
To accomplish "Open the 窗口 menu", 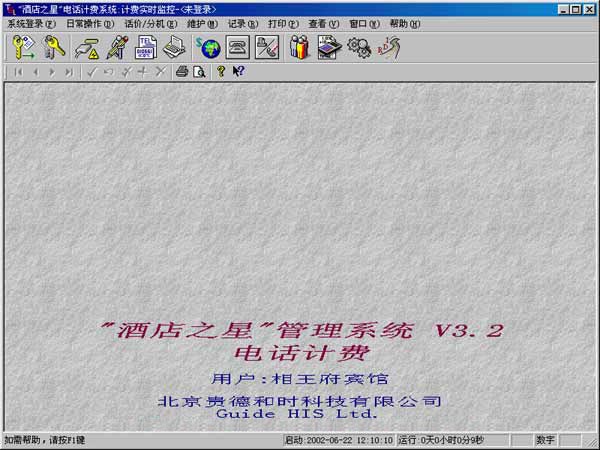I will click(x=364, y=24).
